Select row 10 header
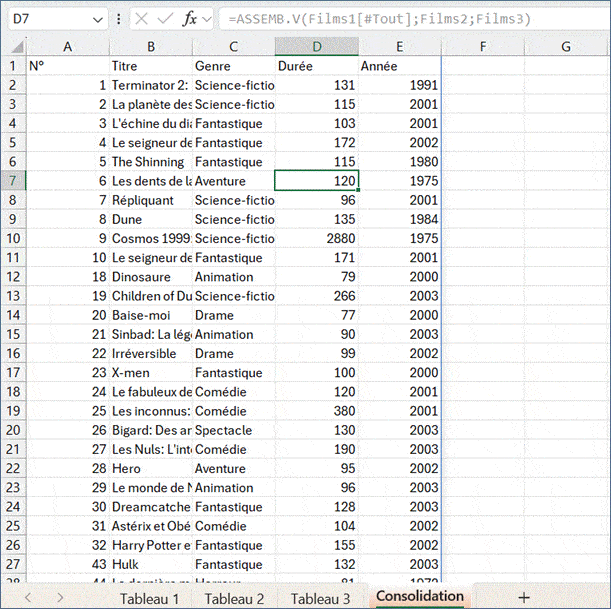The width and height of the screenshot is (611, 609). tap(13, 238)
